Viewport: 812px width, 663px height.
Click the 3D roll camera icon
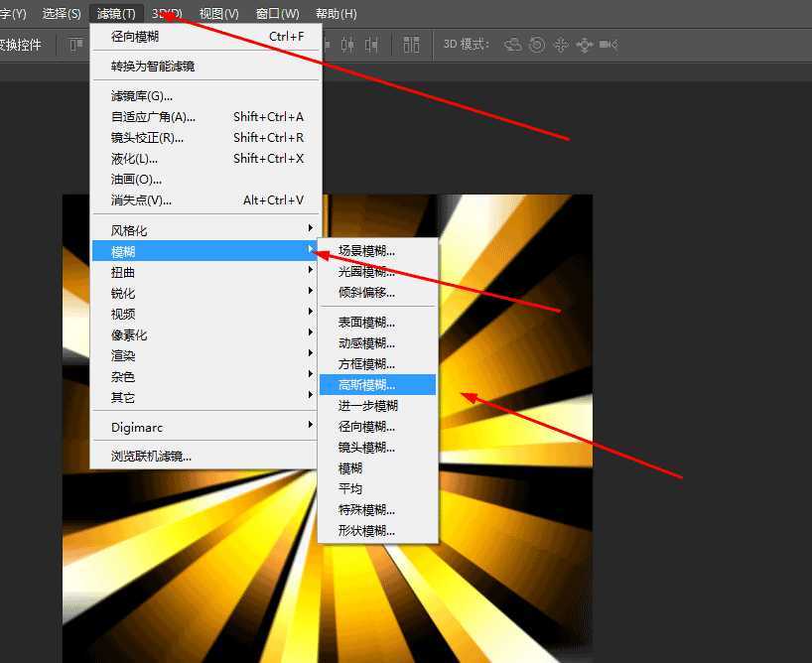click(537, 44)
